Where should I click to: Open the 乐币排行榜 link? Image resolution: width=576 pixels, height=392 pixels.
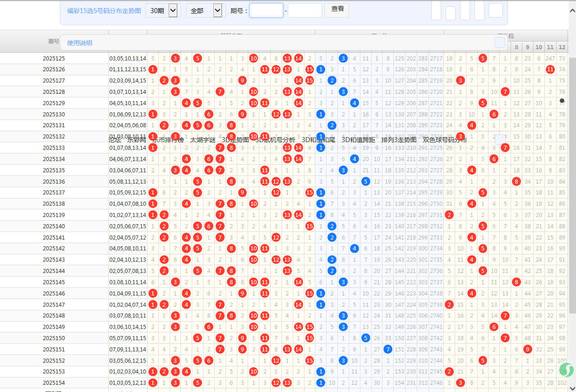tap(168, 140)
